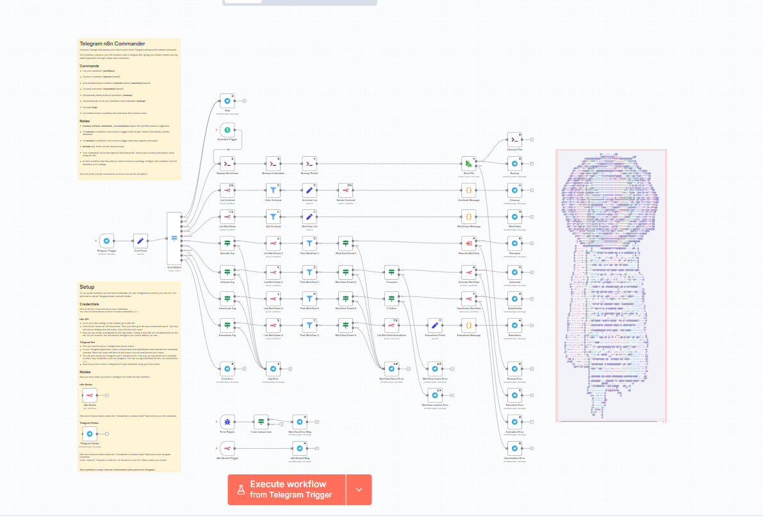The image size is (763, 532).
Task: Select the Workflows Message code node
Action: 468,217
